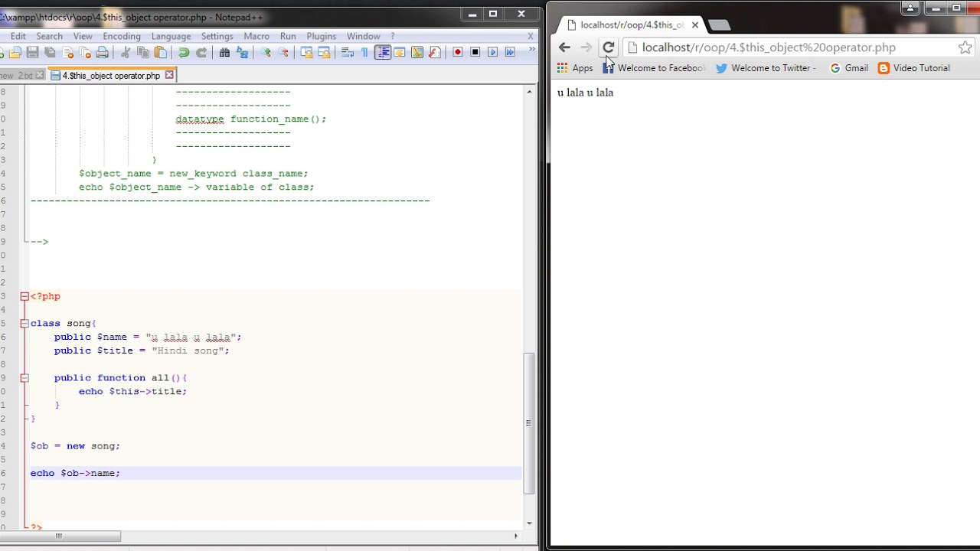Click the Save icon in Notepad++ toolbar
The width and height of the screenshot is (980, 551).
32,52
